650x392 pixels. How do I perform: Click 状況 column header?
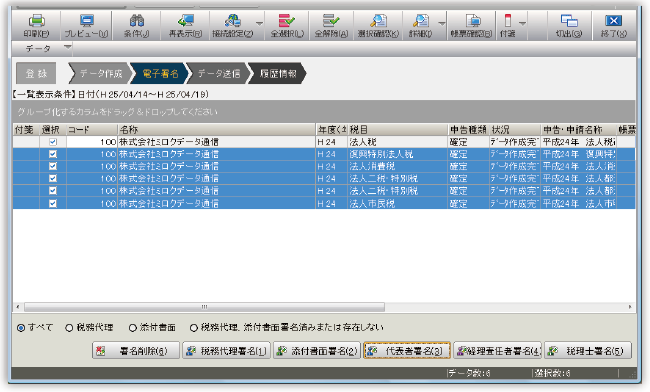click(x=515, y=130)
